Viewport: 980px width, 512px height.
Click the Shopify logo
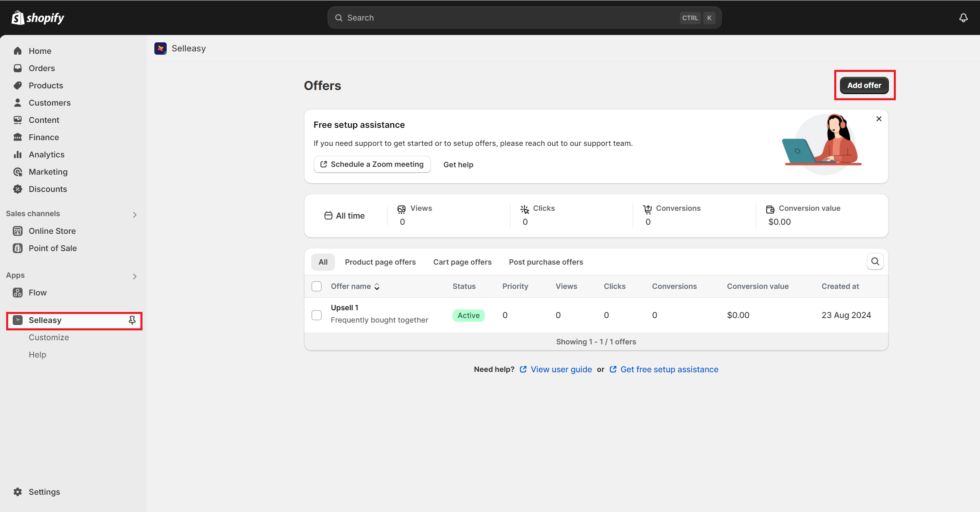[38, 18]
